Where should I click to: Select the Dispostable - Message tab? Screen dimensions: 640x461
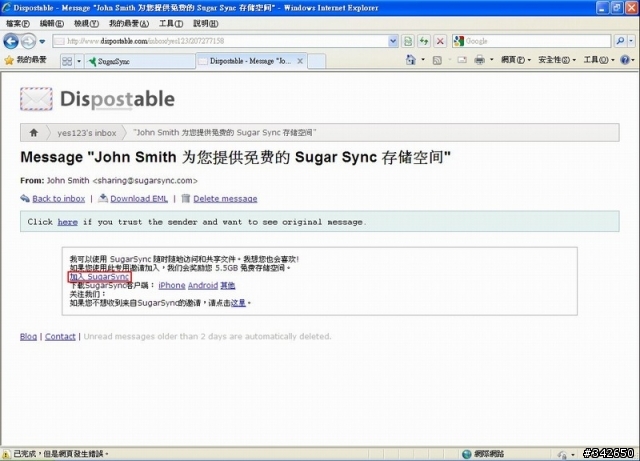[x=251, y=61]
